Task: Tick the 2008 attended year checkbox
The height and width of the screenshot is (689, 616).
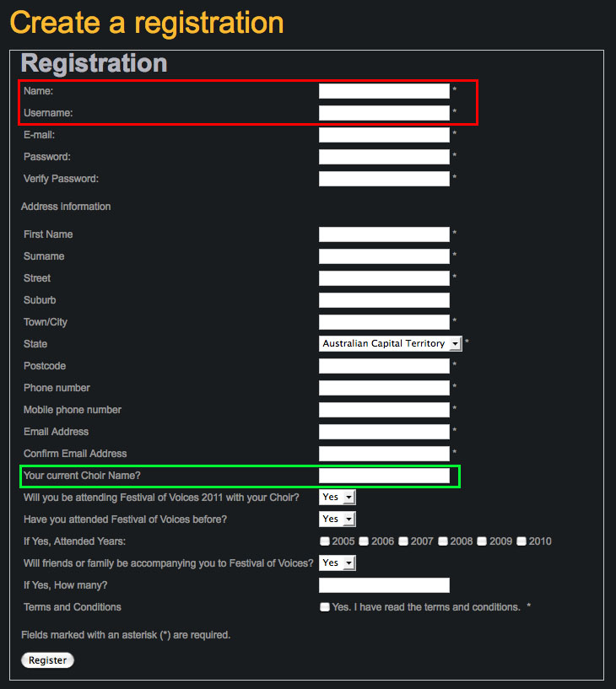Action: (x=443, y=541)
